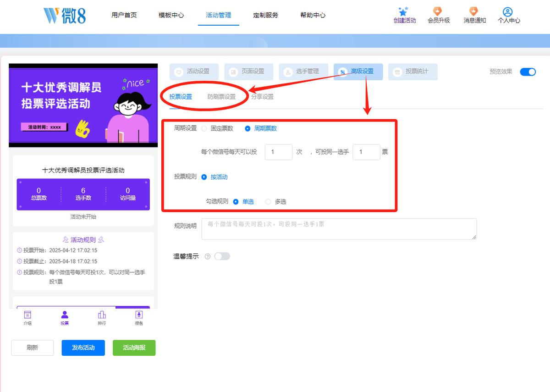Select 排行 icon in preview nav
Screen dimensions: 550x392
(102, 315)
